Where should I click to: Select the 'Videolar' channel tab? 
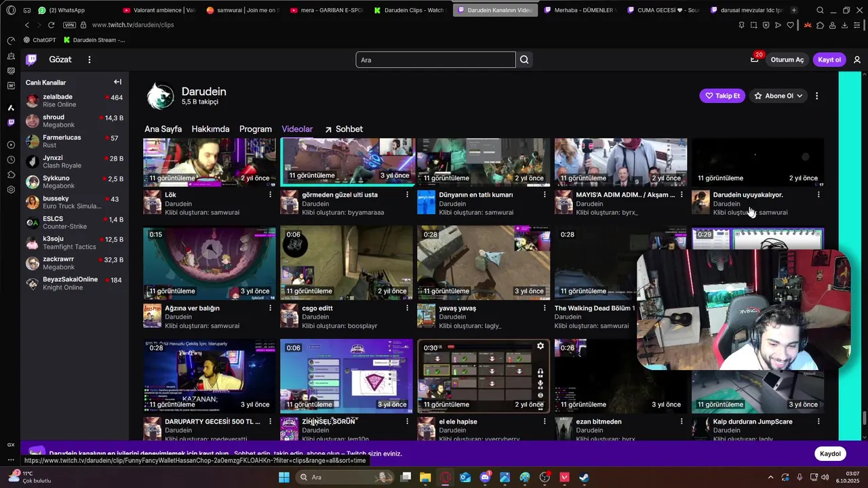tap(297, 129)
